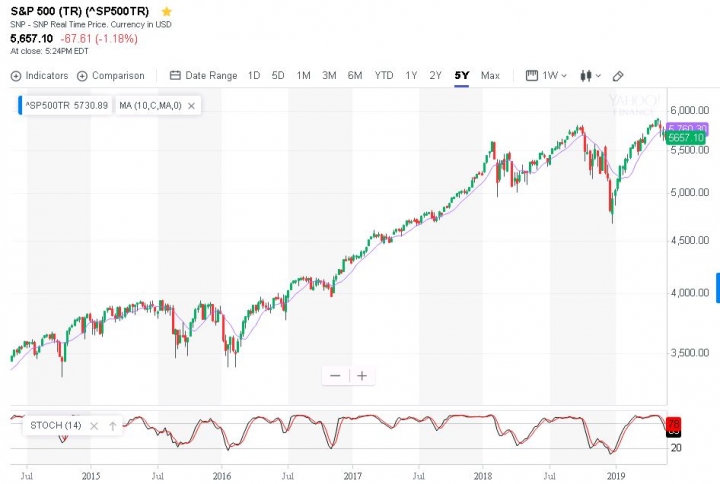
Task: Remove the MA (10,C,MA,0) indicator
Action: pos(191,106)
